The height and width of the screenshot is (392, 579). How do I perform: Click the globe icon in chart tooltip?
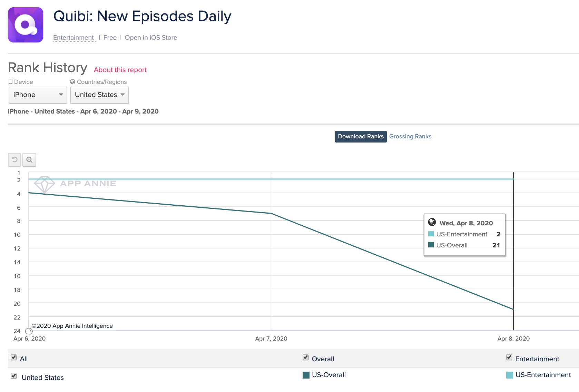pyautogui.click(x=432, y=222)
